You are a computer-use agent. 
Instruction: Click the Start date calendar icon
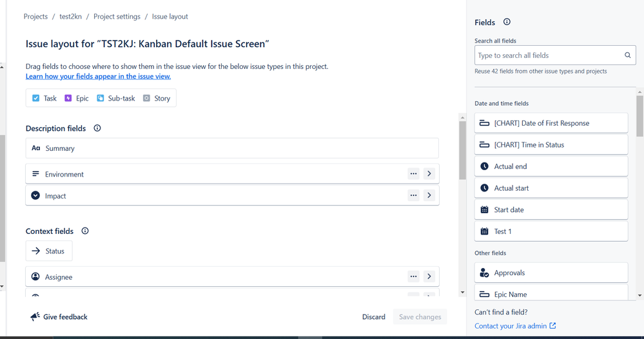tap(485, 209)
